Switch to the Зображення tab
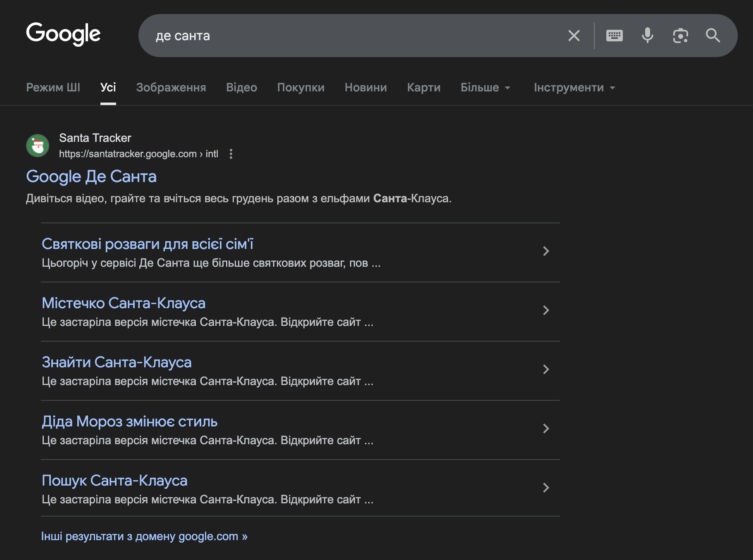 171,88
